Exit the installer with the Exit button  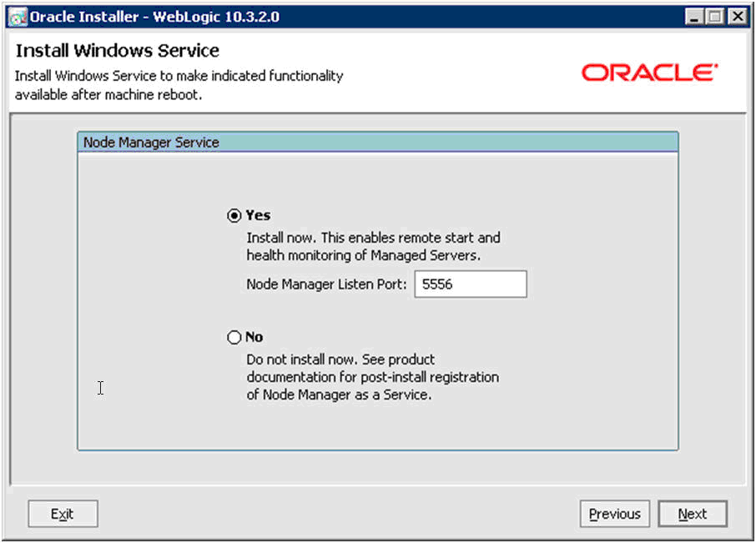63,514
